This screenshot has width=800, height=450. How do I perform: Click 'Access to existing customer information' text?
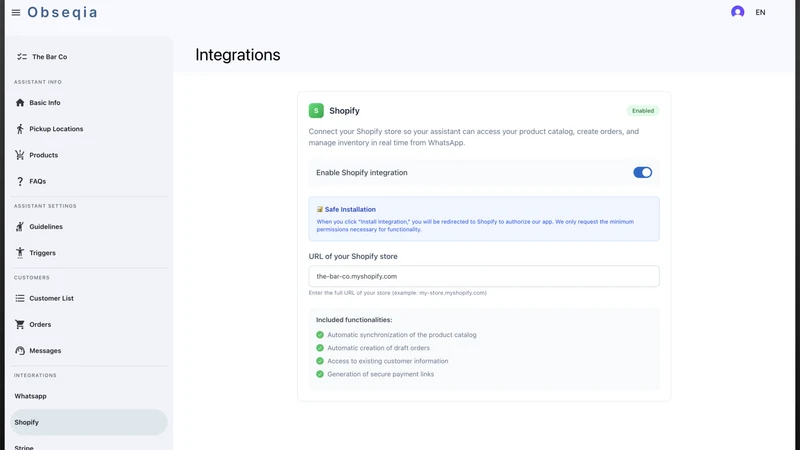[388, 361]
